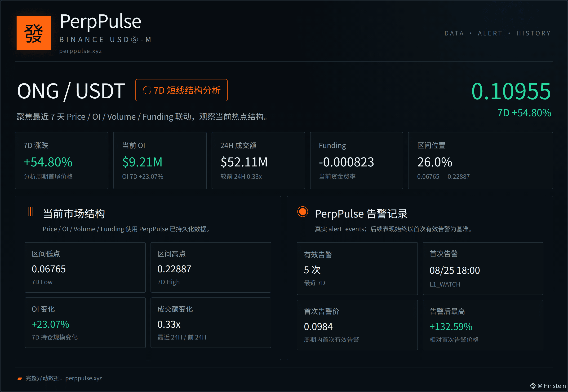Viewport: 568px width, 392px height.
Task: Click the 成交额变化 card label
Action: [175, 309]
